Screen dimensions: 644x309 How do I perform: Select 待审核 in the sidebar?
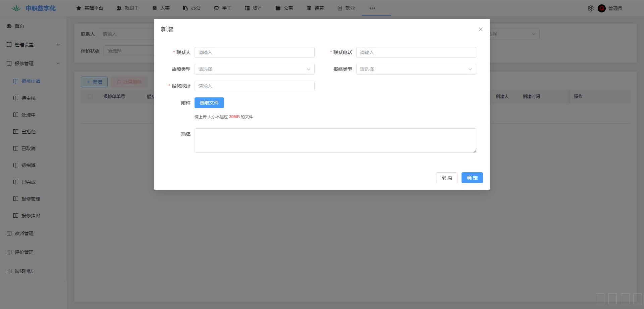(x=29, y=98)
